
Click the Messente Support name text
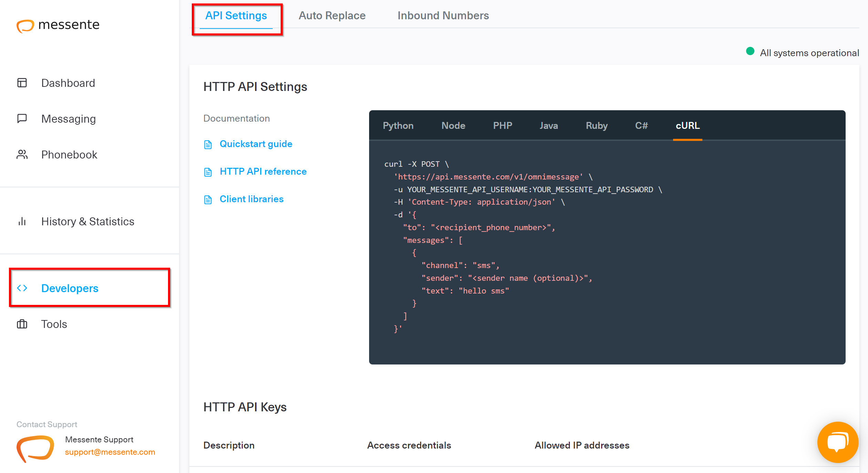point(99,440)
